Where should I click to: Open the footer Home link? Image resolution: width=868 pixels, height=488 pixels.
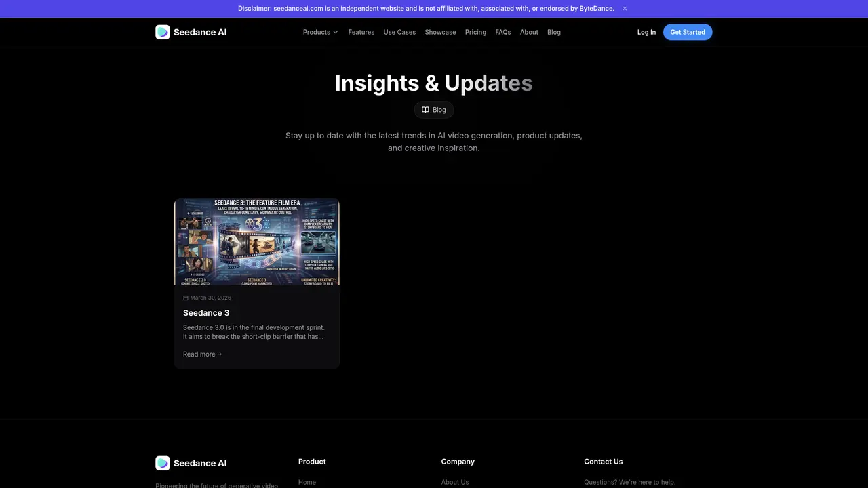(x=307, y=482)
